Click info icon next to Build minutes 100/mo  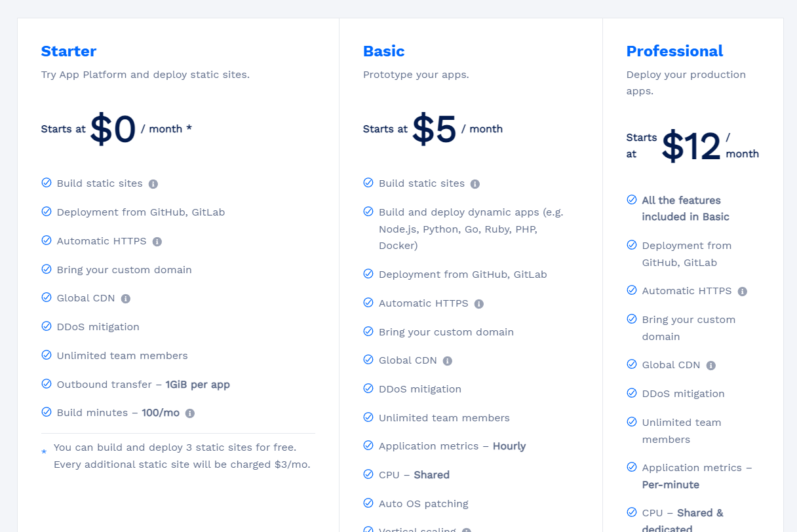coord(190,413)
